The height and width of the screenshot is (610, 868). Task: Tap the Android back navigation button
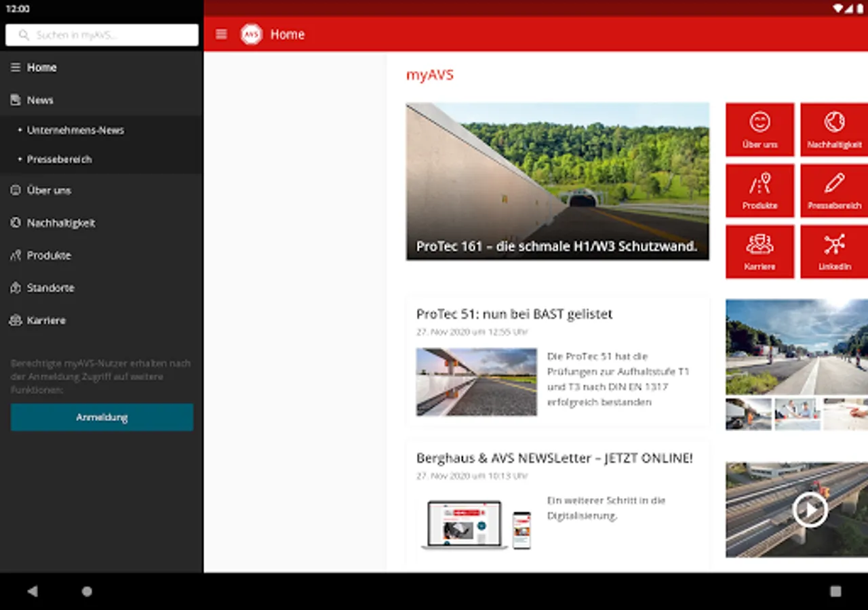click(x=33, y=591)
